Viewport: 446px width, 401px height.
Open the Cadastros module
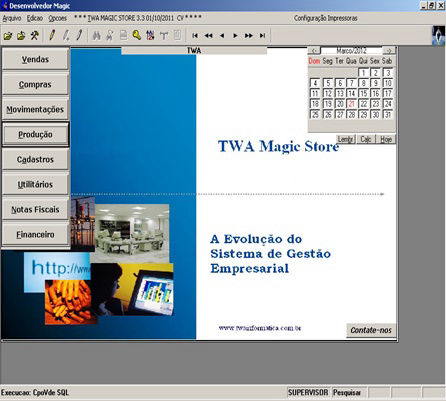click(35, 159)
